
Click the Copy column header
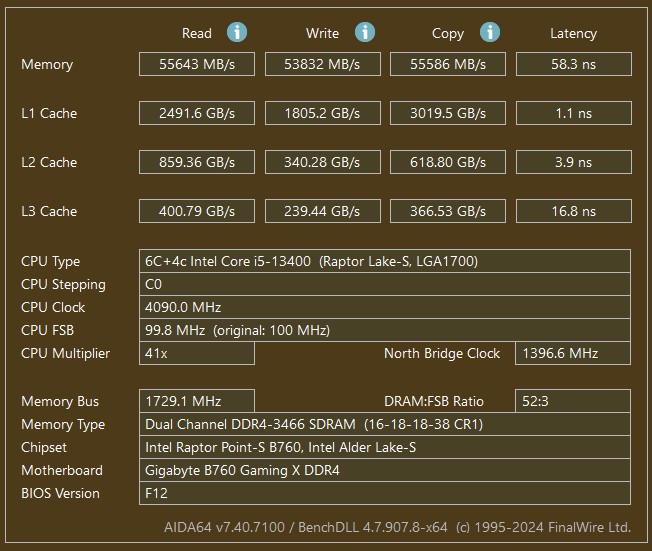(x=448, y=34)
